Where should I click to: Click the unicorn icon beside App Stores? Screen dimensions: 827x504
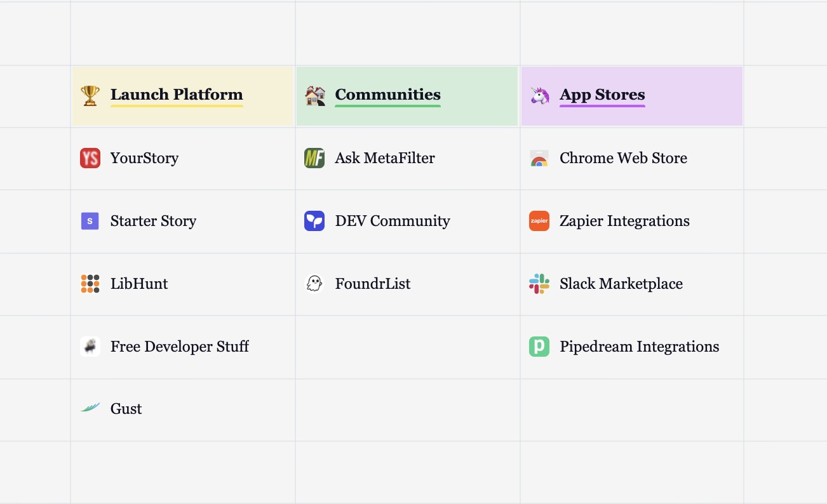539,96
